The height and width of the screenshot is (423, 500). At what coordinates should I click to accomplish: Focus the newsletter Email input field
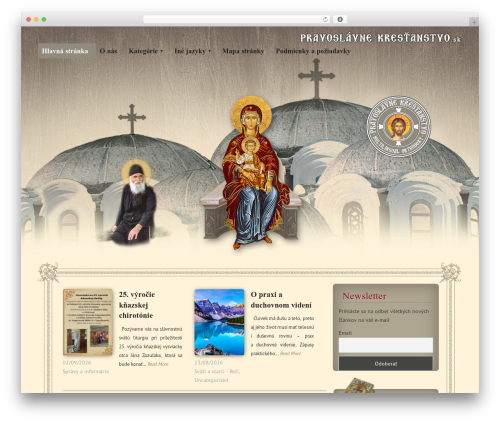point(386,345)
